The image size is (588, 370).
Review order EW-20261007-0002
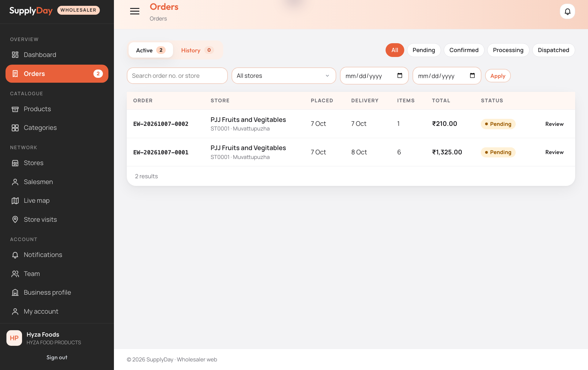point(554,124)
